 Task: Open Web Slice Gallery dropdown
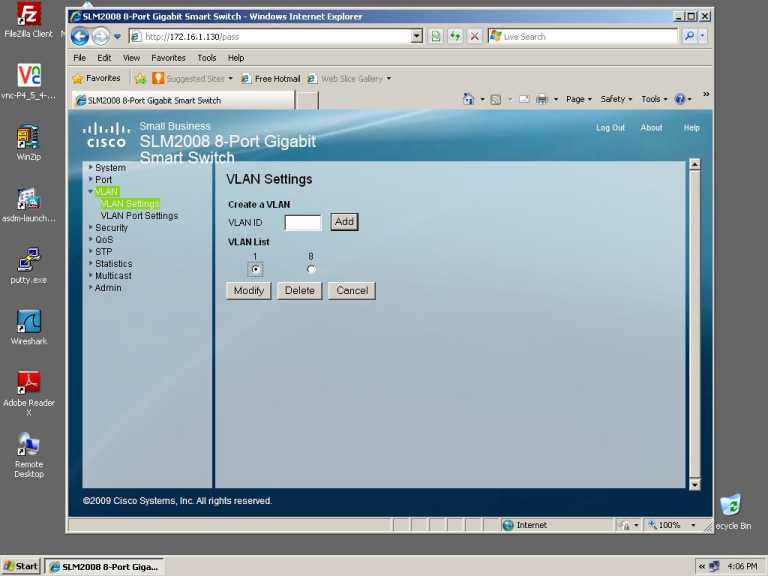[x=388, y=78]
